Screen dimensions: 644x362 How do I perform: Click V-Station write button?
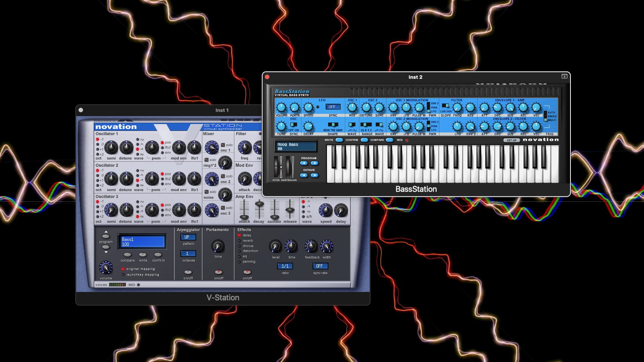click(143, 255)
